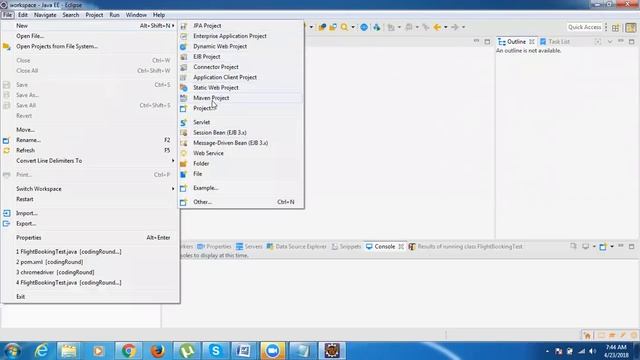Viewport: 640px width, 360px height.
Task: Open the Open Console dropdown arrow
Action: pos(612,247)
